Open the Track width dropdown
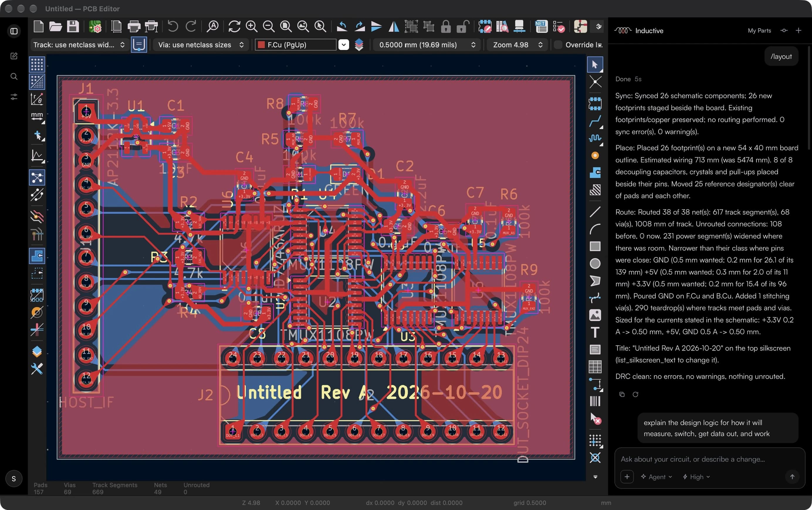Image resolution: width=812 pixels, height=510 pixels. [79, 45]
